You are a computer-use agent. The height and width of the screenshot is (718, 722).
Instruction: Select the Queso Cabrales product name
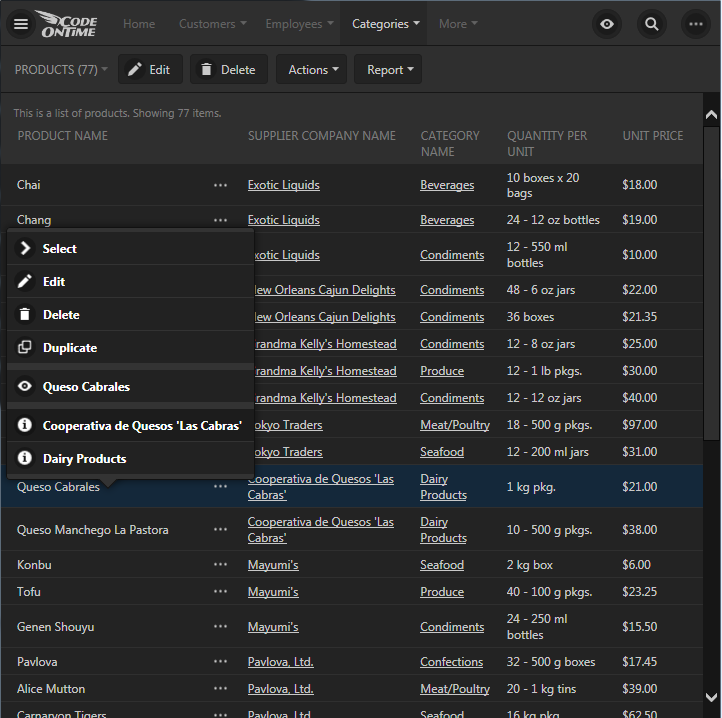click(58, 487)
